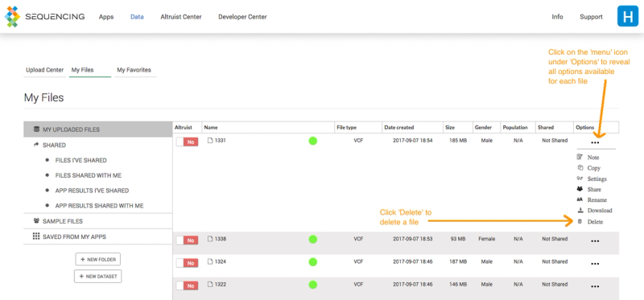Click green status dot for file 1338
This screenshot has height=300, width=644.
[313, 239]
